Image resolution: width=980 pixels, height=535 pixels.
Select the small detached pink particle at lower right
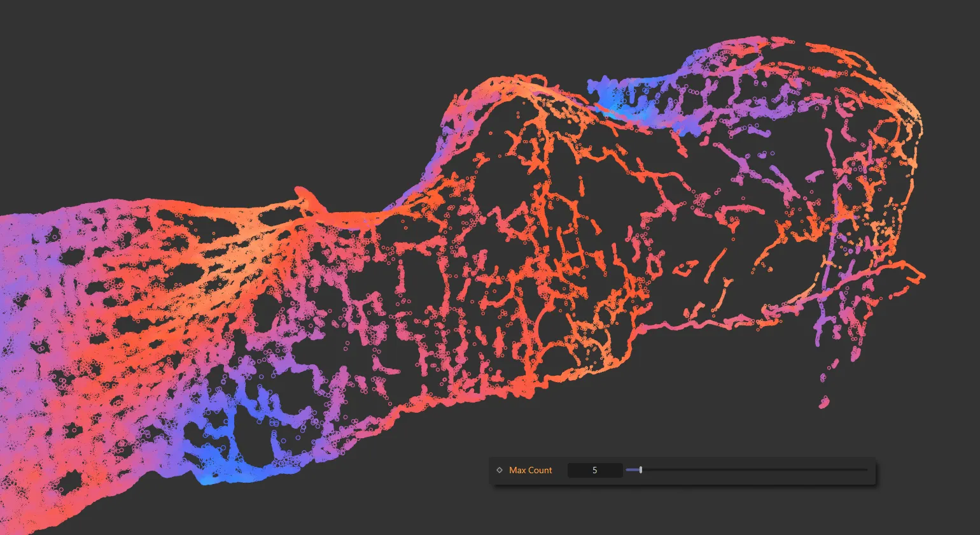click(825, 402)
